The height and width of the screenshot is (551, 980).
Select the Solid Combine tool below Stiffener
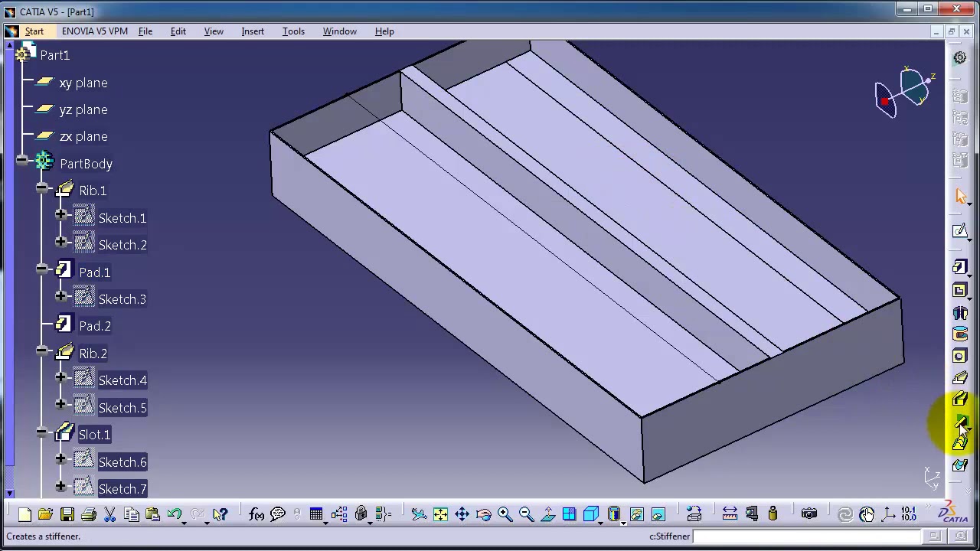click(960, 442)
